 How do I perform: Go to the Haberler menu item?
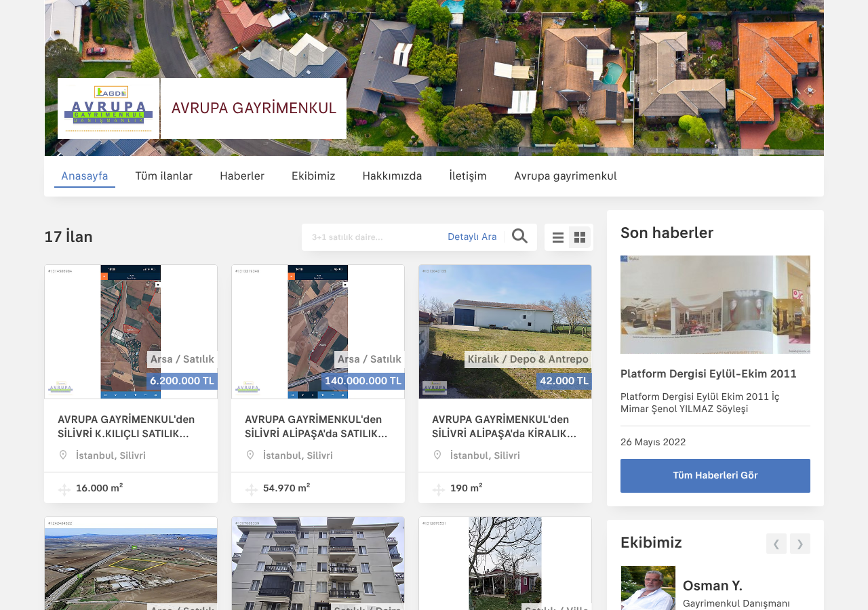(x=242, y=176)
